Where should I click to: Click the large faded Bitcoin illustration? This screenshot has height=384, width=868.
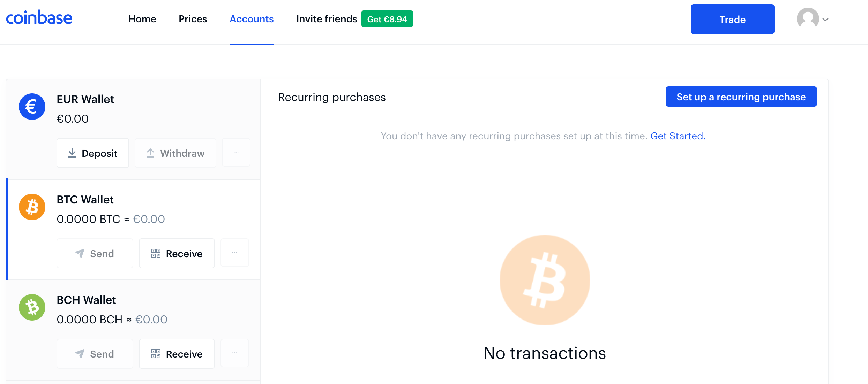(x=545, y=280)
